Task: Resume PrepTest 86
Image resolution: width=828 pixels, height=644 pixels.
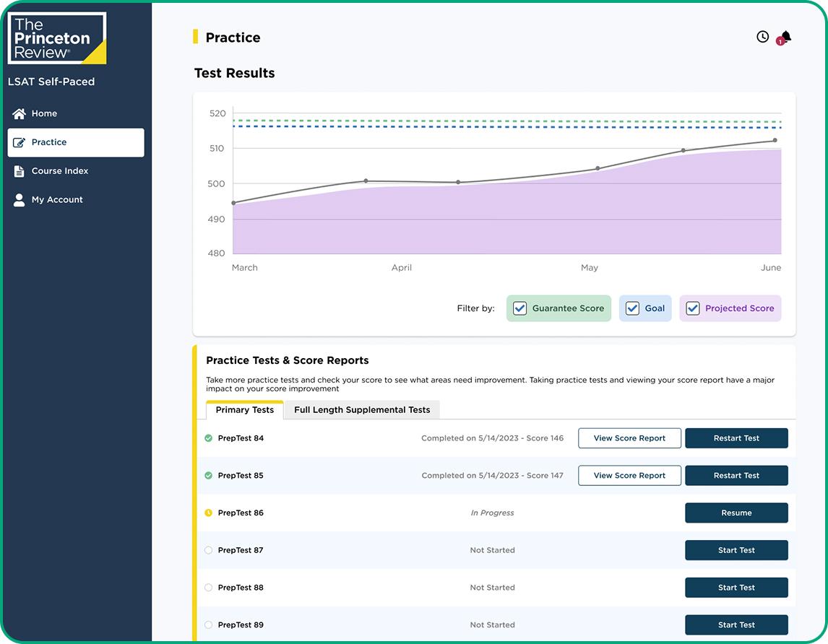Action: 736,513
